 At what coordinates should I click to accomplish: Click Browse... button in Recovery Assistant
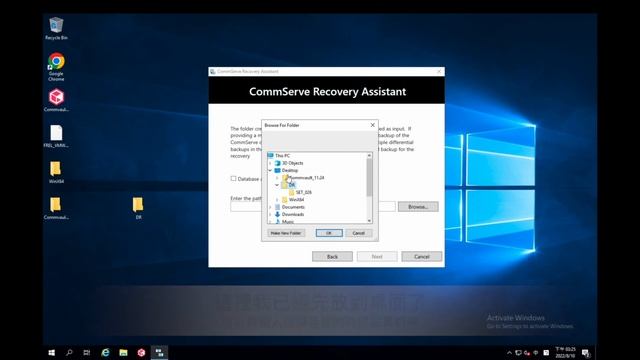418,207
